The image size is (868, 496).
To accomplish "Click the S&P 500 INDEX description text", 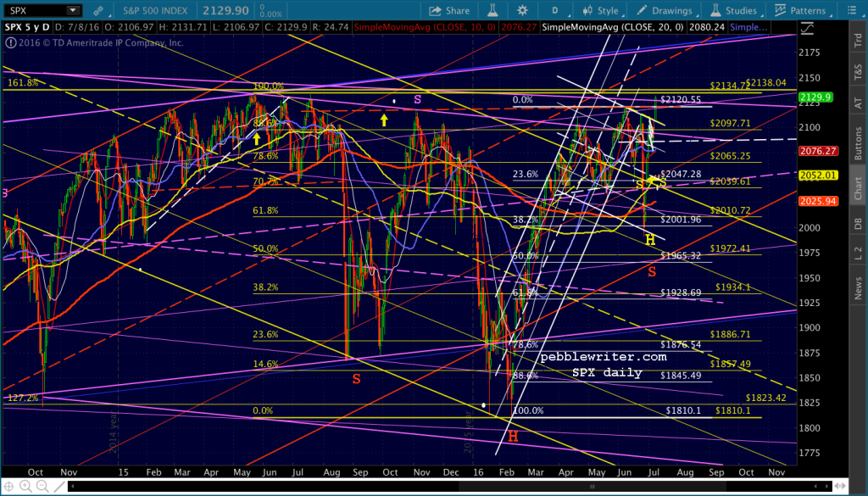I will 156,10.
